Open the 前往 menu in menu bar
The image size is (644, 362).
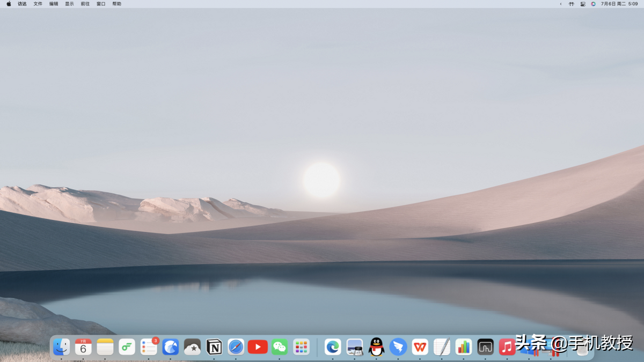(85, 4)
